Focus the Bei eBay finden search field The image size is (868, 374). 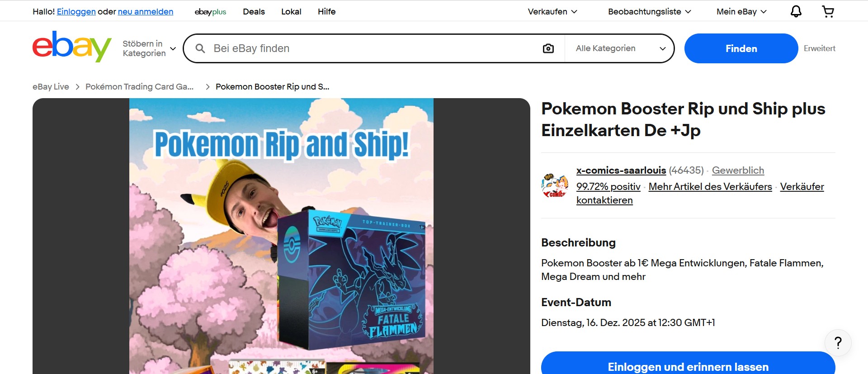click(375, 48)
